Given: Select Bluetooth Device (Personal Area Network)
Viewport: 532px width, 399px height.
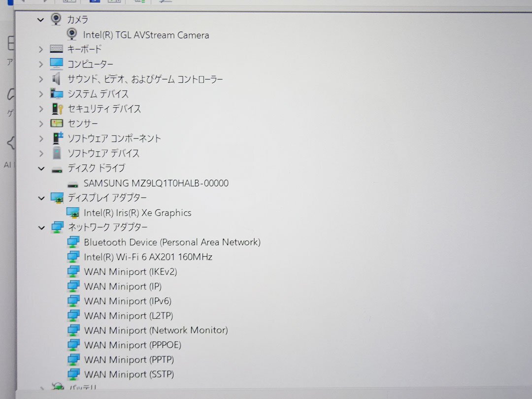Looking at the screenshot, I should point(172,242).
